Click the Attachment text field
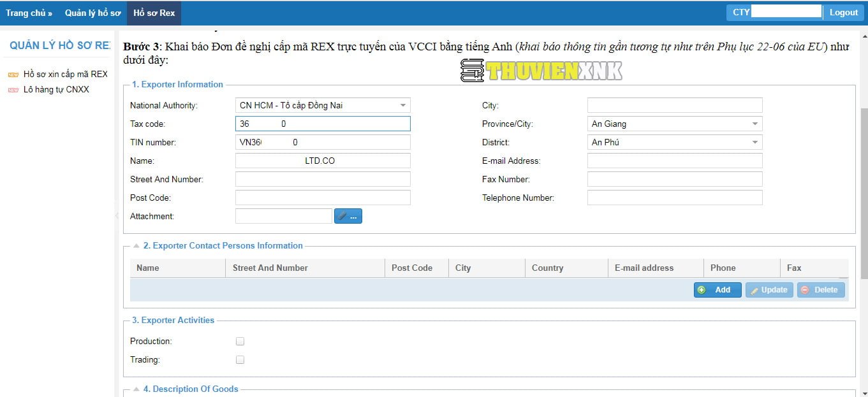 284,216
